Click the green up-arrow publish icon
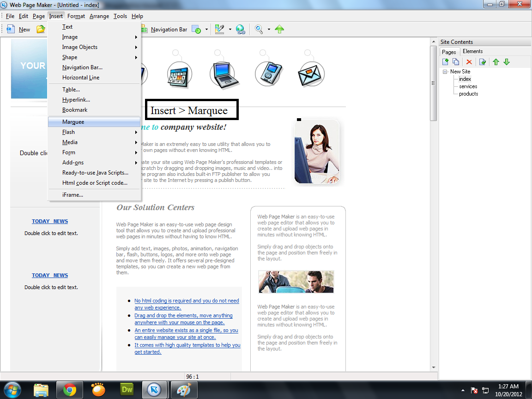The image size is (532, 399). [x=279, y=29]
